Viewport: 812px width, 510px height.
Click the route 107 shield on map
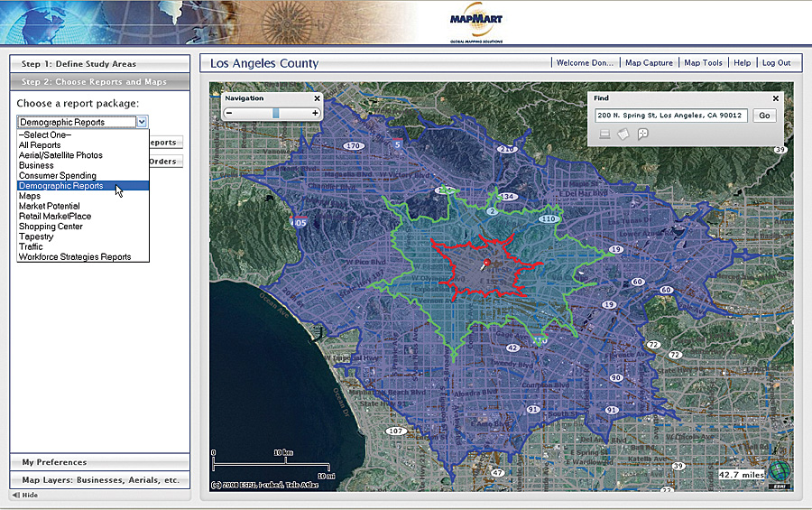pyautogui.click(x=395, y=431)
